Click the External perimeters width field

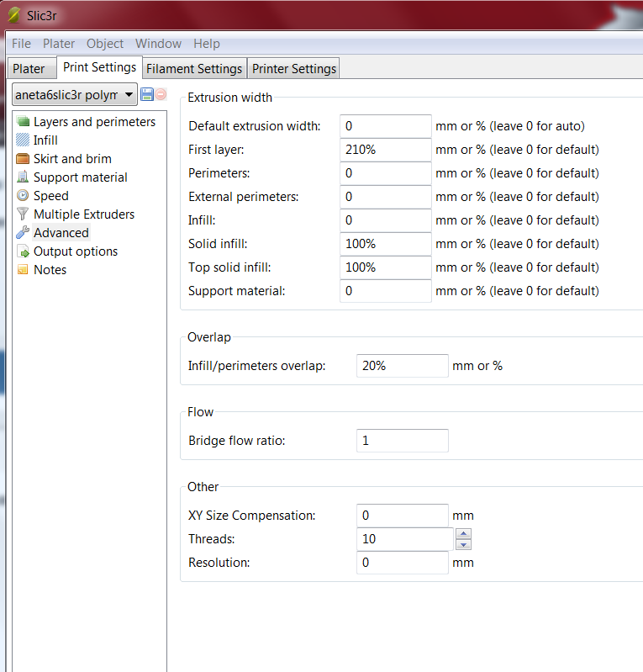(386, 197)
